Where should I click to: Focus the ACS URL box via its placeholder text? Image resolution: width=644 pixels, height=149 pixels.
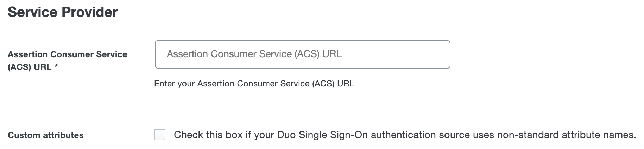click(x=254, y=54)
